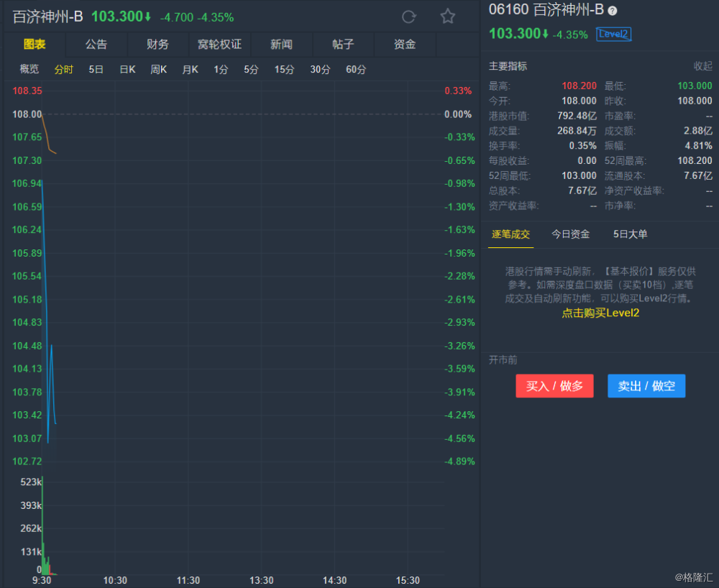Click the 点击购买Level2 link

coord(600,313)
